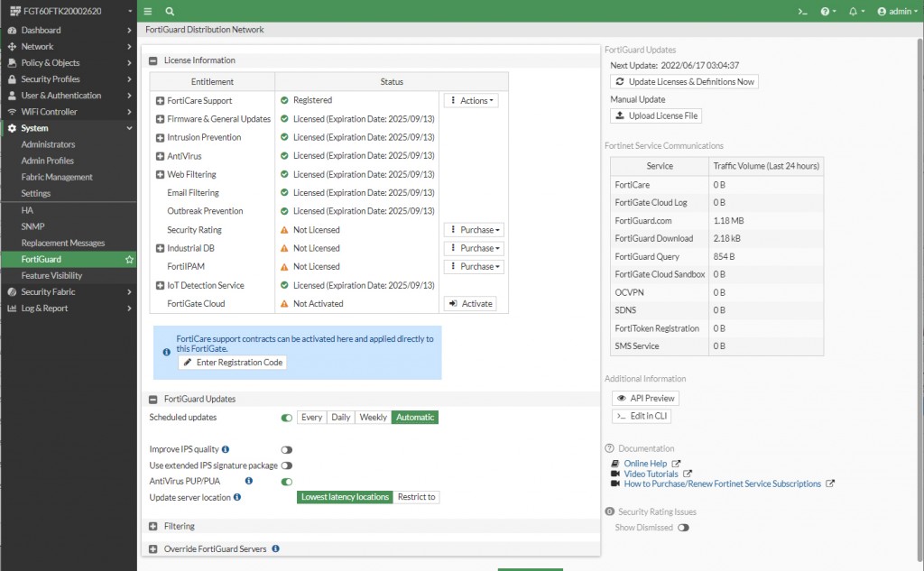Expand the Filtering section
924x571 pixels.
pos(153,526)
